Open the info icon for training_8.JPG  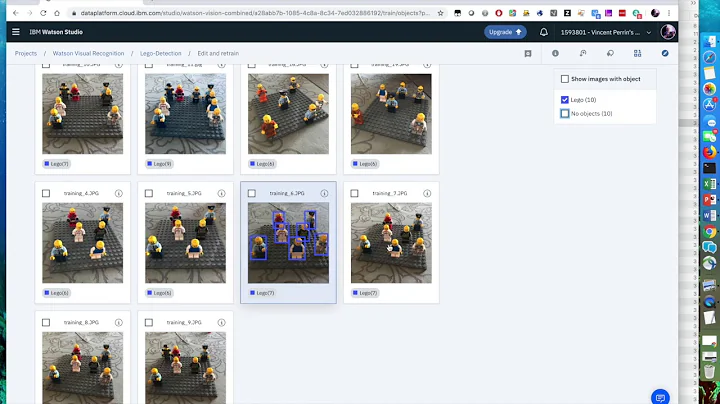click(118, 322)
